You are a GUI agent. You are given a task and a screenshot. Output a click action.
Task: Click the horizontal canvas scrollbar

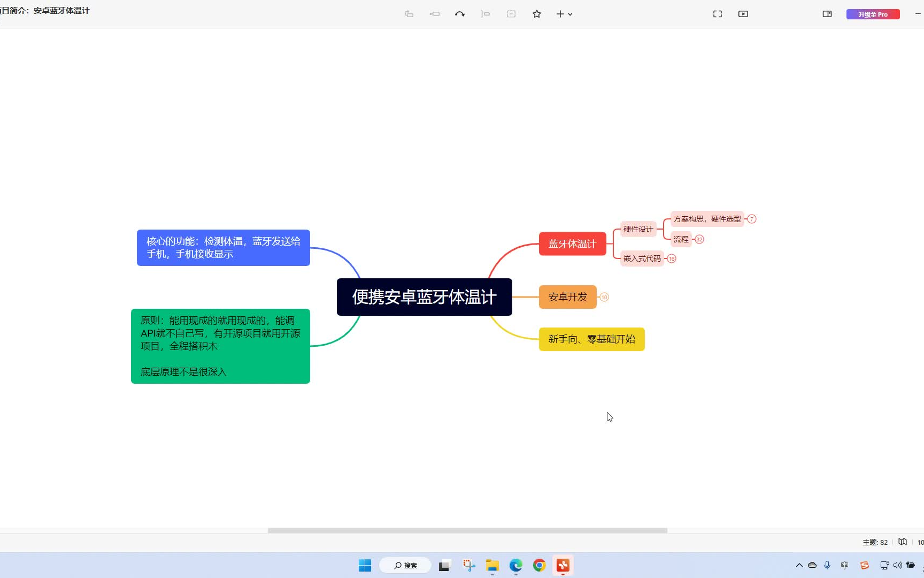point(467,530)
